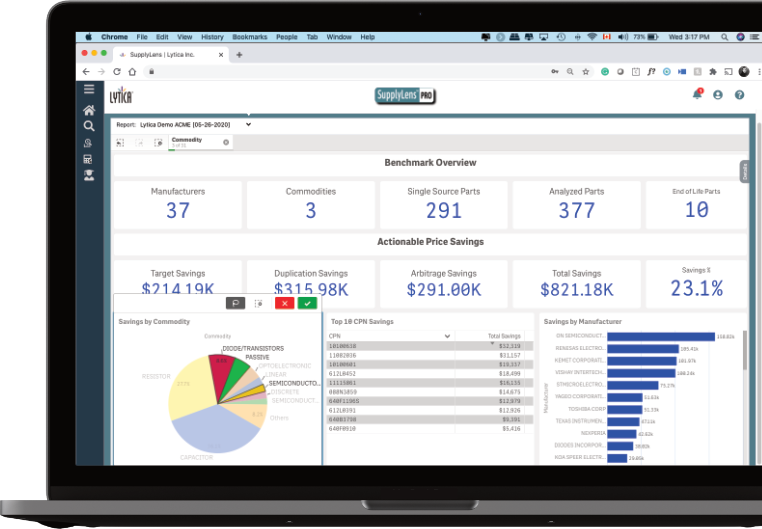Click Savings by Manufacturer vertical scrollbar
The image size is (762, 529).
point(744,350)
